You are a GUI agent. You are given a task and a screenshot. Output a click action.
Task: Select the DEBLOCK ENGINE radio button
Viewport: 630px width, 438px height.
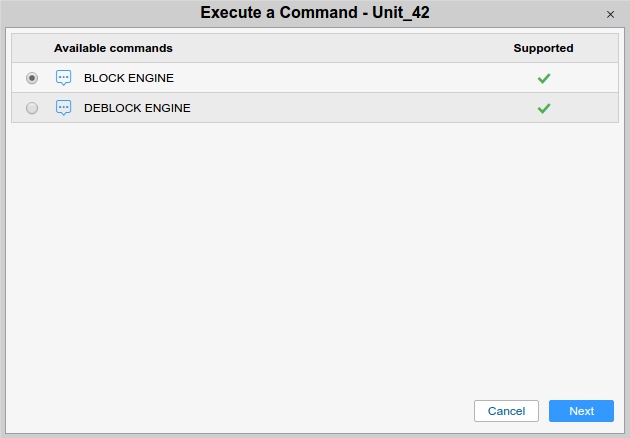coord(32,108)
